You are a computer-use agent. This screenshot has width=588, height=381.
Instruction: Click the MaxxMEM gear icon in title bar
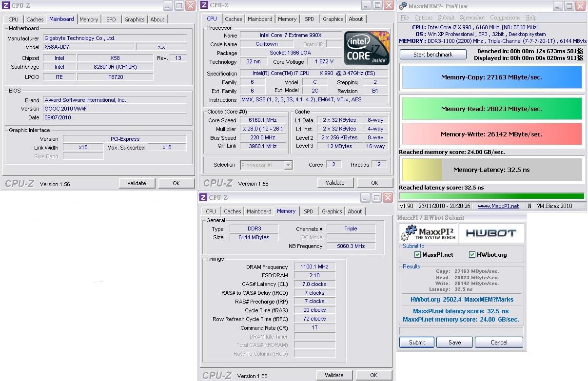403,6
